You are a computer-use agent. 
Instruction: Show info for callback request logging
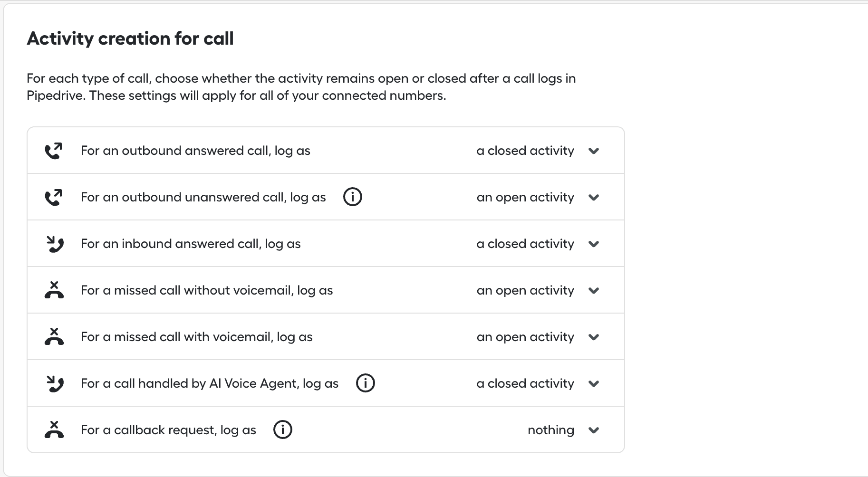tap(282, 429)
